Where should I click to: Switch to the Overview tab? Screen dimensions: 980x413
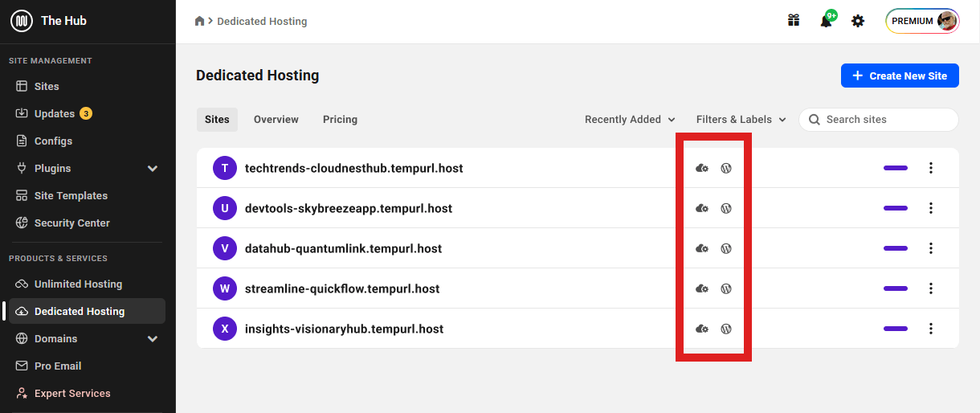click(276, 119)
